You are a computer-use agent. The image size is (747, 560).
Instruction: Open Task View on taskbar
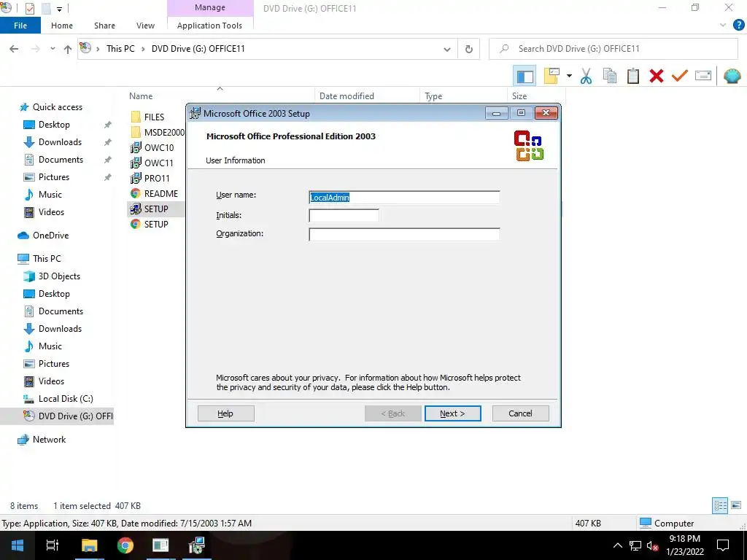[53, 545]
